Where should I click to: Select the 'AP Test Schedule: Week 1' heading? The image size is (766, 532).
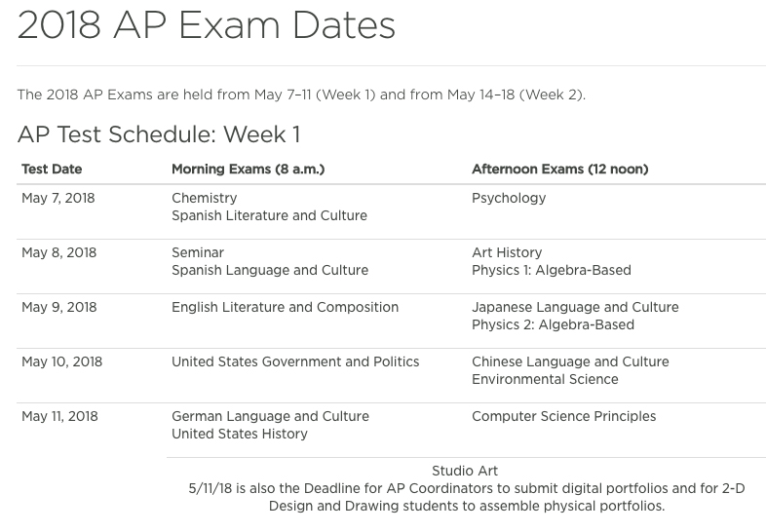tap(159, 134)
